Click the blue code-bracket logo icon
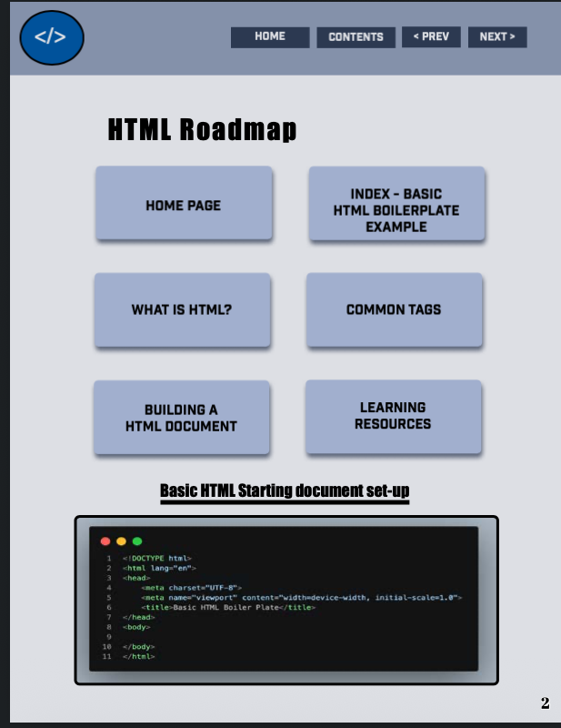This screenshot has height=728, width=561. [52, 37]
